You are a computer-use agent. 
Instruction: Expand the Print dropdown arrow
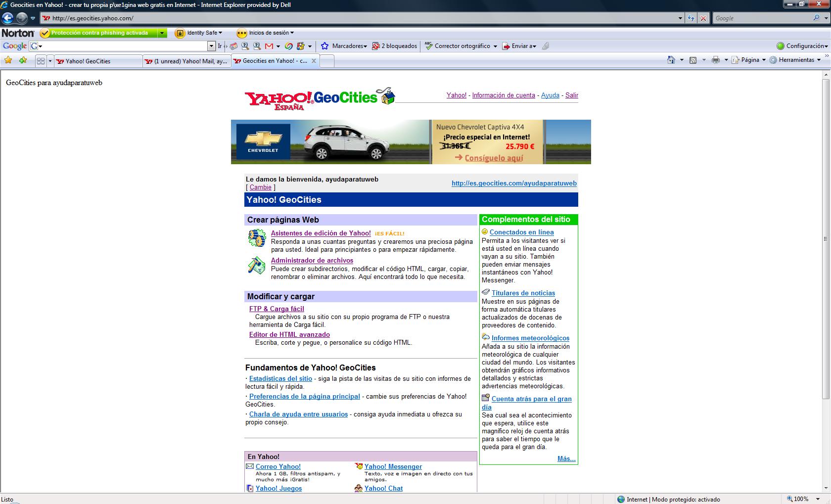726,60
